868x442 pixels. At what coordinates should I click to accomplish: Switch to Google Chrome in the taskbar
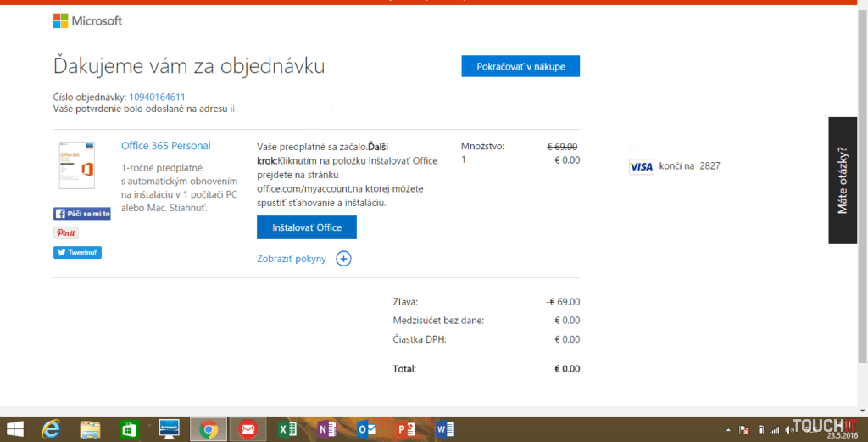click(208, 429)
